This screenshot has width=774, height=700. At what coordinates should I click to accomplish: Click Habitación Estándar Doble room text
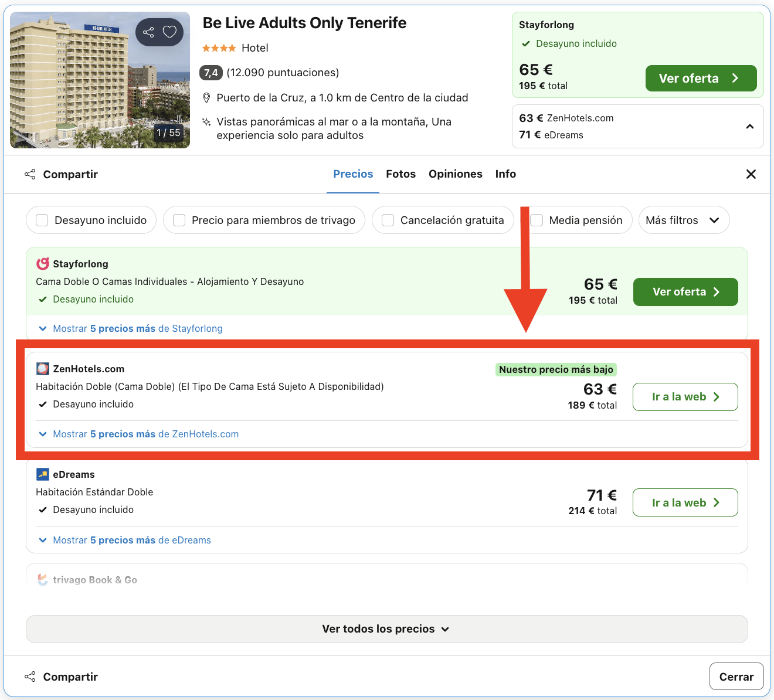pyautogui.click(x=94, y=492)
